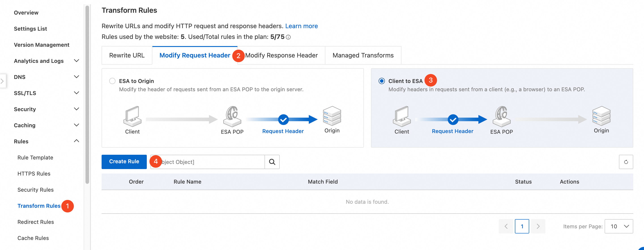
Task: Click the checkmark icon above Request Header in ESA to Origin card
Action: (x=284, y=120)
